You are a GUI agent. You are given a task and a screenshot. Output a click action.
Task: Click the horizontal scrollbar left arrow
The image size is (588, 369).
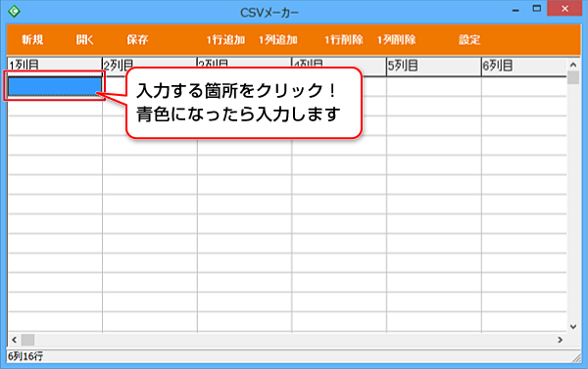pyautogui.click(x=15, y=340)
